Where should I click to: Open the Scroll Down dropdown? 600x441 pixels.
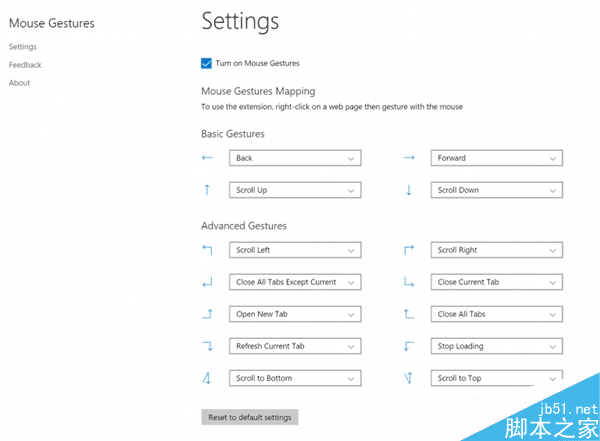point(497,190)
